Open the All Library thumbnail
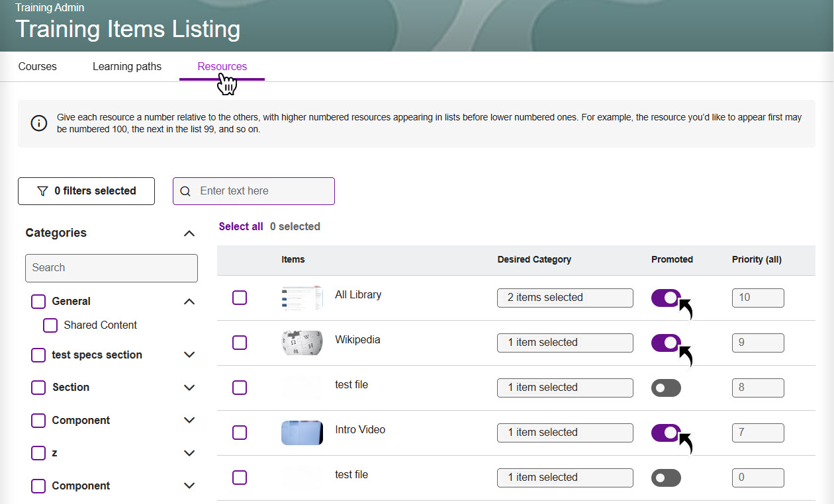Screen dimensions: 834x504 (x=302, y=298)
